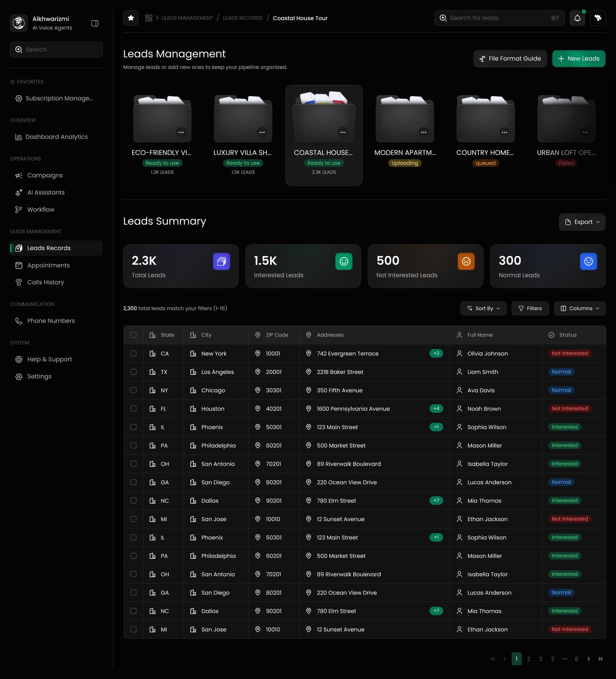Open the dashboard grid icon in the breadcrumb

coord(148,18)
